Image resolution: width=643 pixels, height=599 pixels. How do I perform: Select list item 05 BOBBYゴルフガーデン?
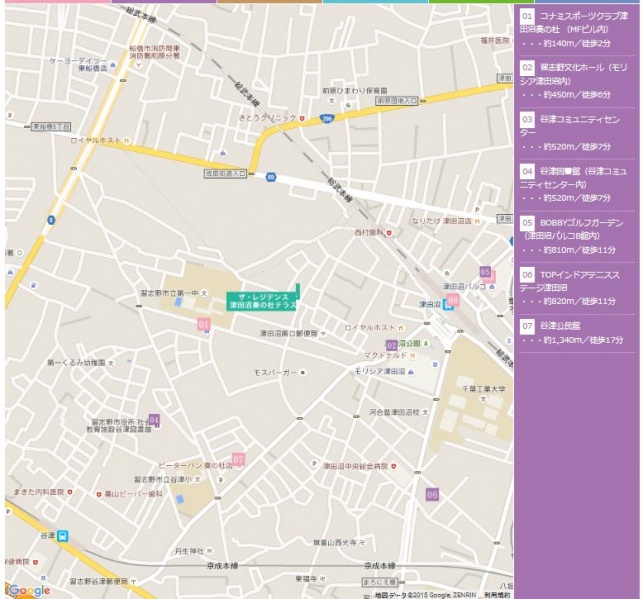point(575,235)
